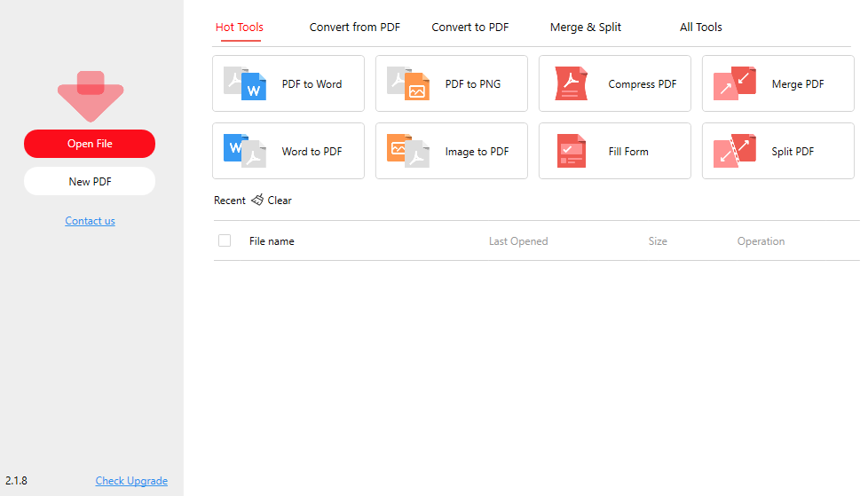Click the Word to PDF icon

[245, 151]
